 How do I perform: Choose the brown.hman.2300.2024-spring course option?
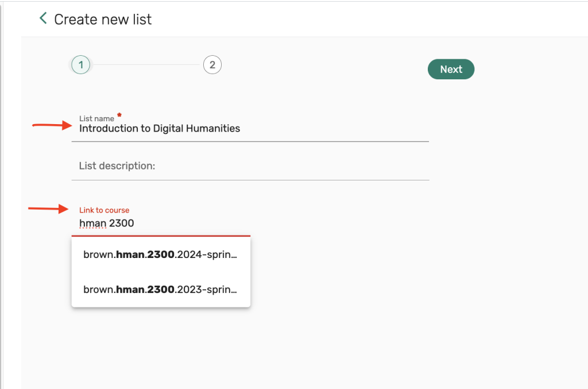click(160, 255)
